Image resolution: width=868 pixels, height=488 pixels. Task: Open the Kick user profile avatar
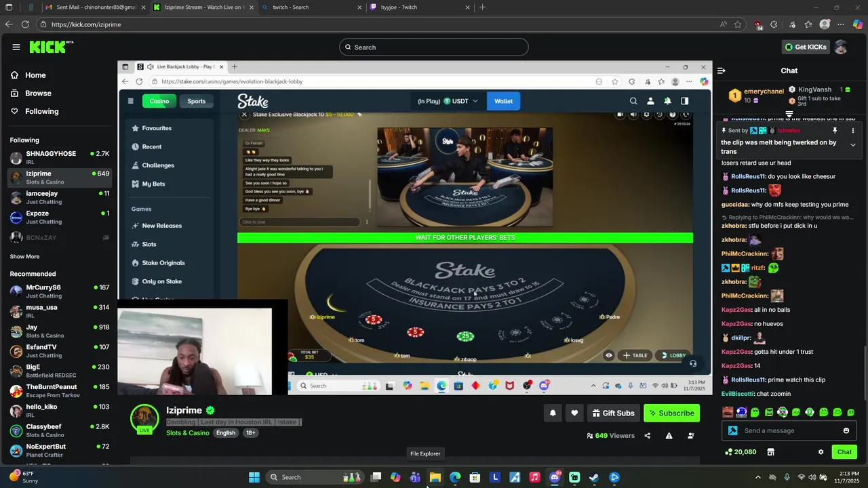pyautogui.click(x=841, y=47)
